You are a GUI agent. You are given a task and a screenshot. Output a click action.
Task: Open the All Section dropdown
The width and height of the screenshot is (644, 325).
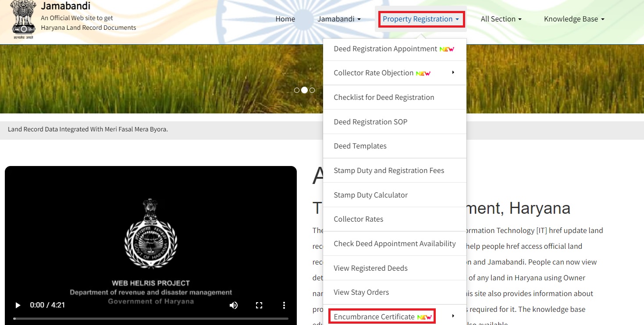pyautogui.click(x=501, y=19)
